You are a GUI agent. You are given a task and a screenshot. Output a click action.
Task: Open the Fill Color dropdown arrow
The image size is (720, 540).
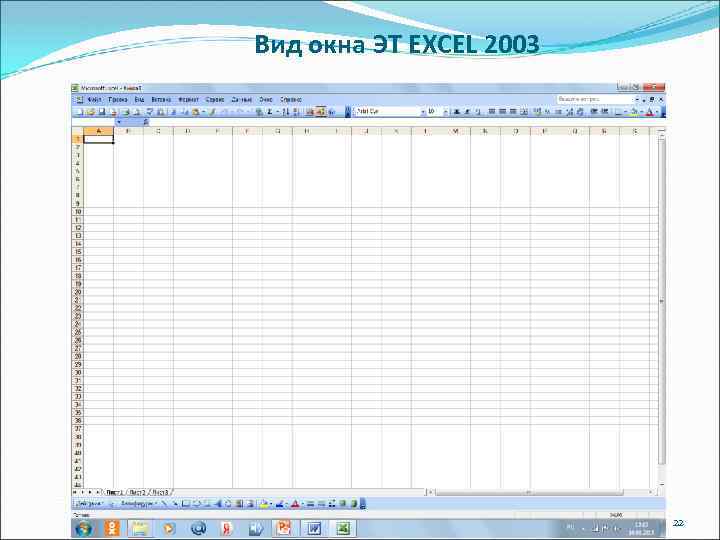click(x=642, y=112)
